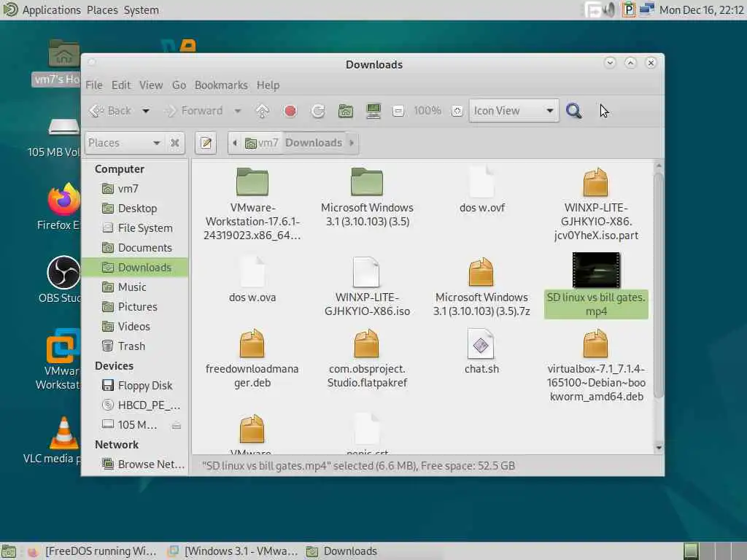Open the Places menu in top panel
The image size is (747, 560).
102,10
